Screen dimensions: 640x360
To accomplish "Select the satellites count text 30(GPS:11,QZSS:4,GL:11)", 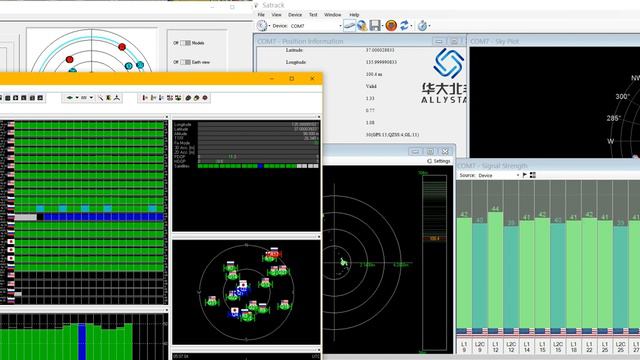I will point(392,135).
